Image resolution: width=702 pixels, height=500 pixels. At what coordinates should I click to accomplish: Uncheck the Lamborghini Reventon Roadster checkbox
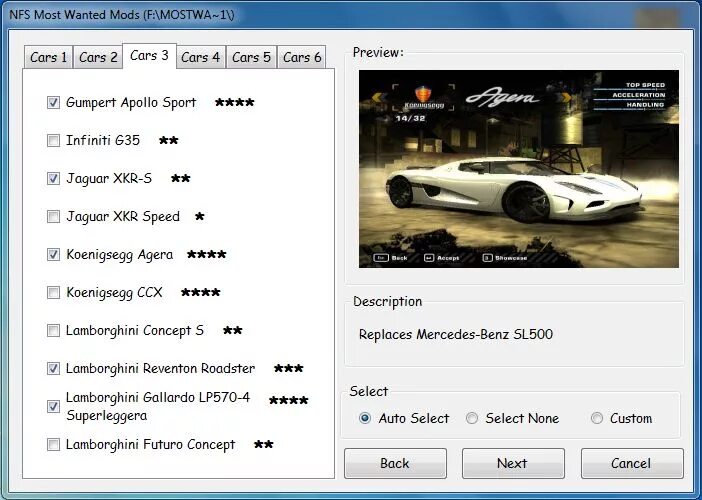53,369
